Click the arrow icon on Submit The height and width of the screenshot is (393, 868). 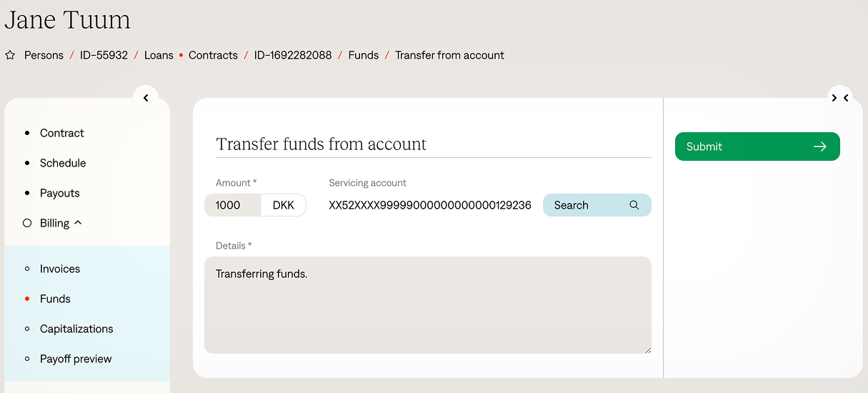(819, 146)
